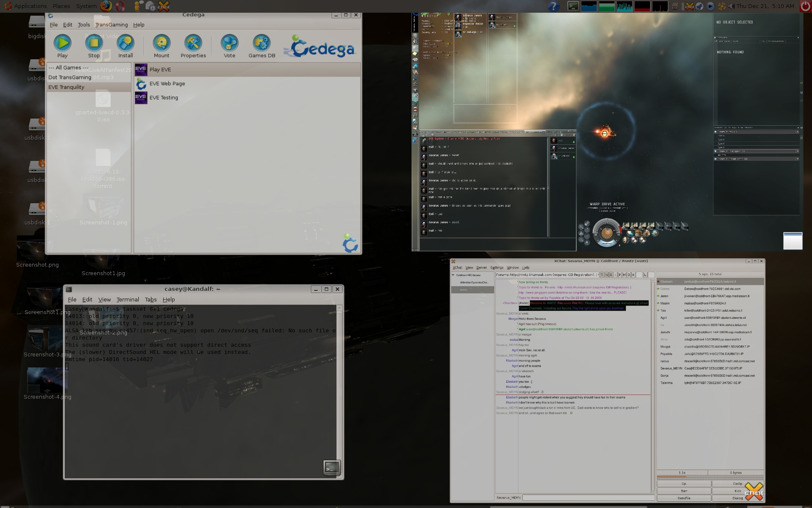Viewport: 812px width, 508px height.
Task: Select the #nmtz channel in tree
Action: tap(464, 290)
